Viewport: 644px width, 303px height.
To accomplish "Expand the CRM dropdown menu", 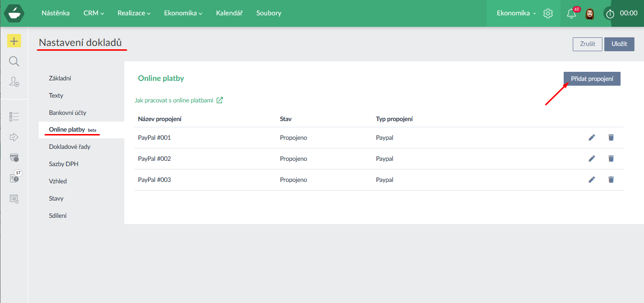I will 94,13.
